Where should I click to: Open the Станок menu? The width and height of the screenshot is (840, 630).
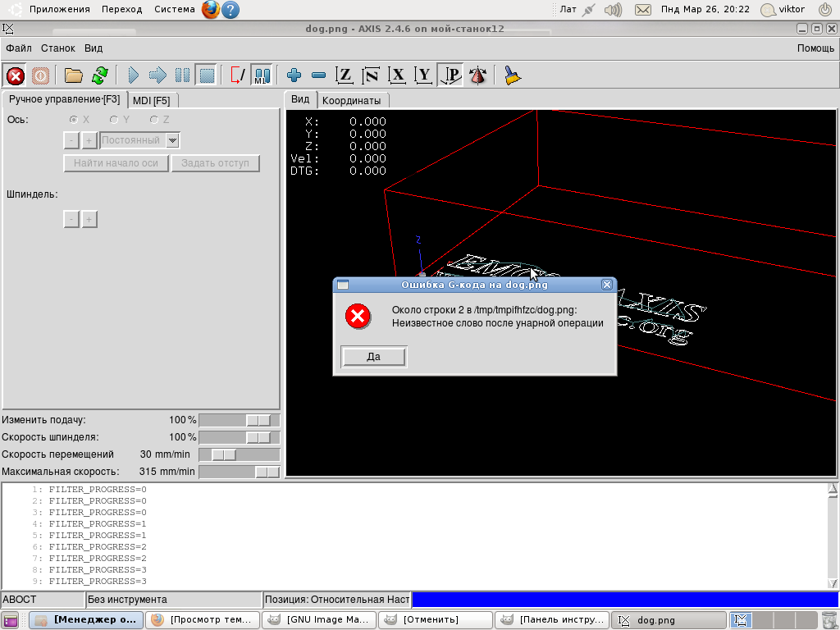(x=58, y=48)
